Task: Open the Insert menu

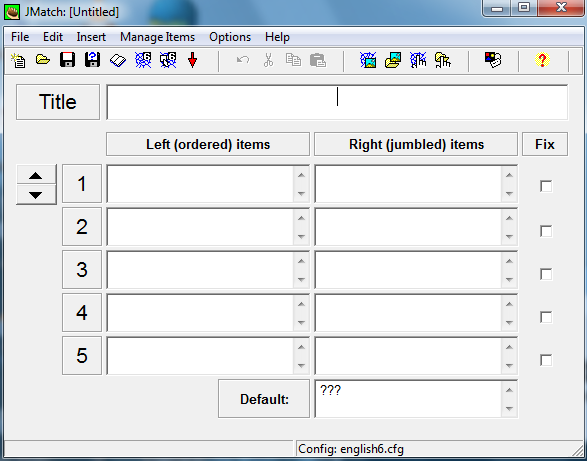Action: pos(91,37)
